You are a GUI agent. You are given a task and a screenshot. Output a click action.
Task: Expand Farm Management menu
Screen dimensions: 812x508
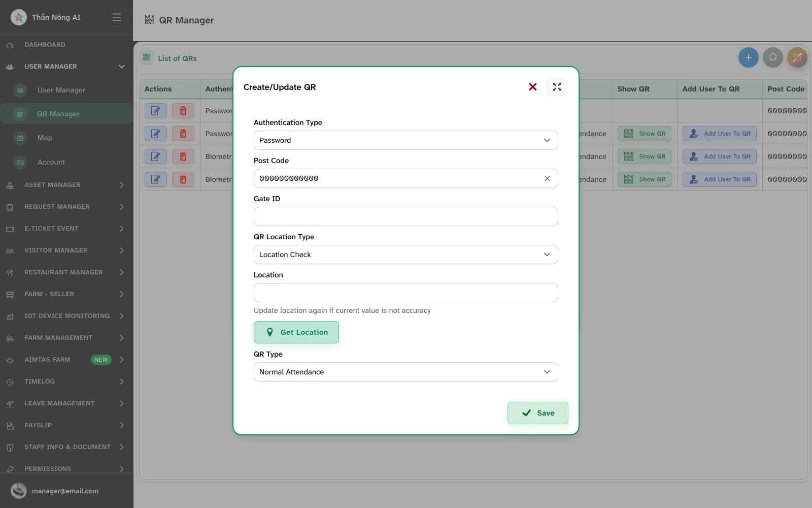click(x=66, y=338)
